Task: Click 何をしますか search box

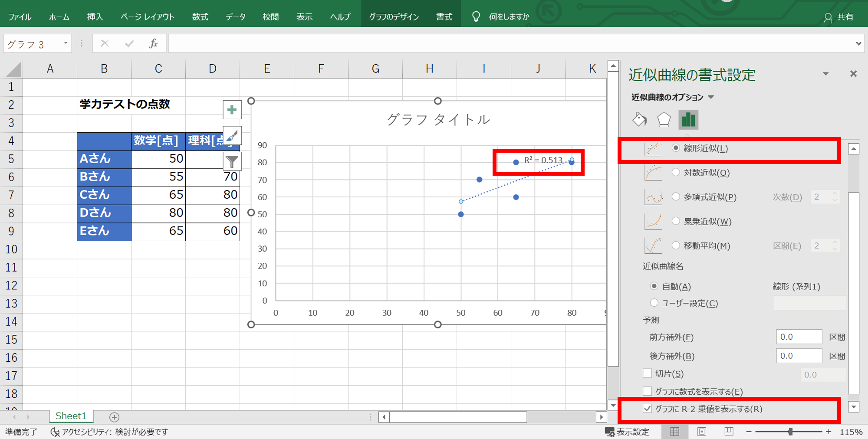Action: (x=509, y=17)
